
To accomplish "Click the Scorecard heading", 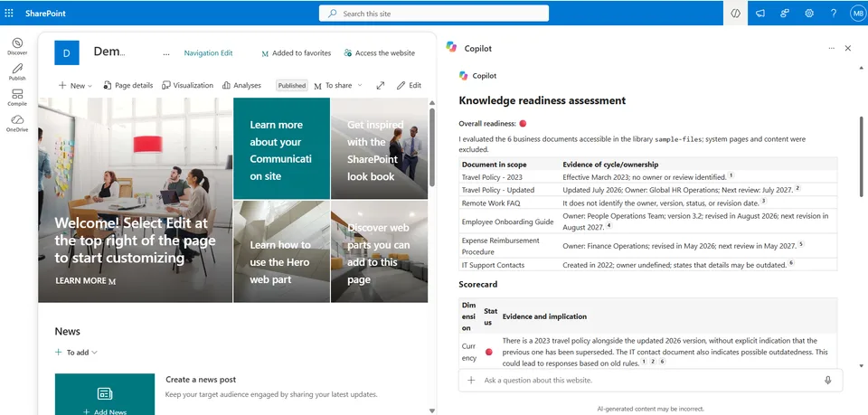I will point(477,285).
